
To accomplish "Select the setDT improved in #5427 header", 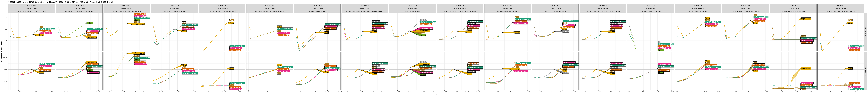I will pos(317,11).
